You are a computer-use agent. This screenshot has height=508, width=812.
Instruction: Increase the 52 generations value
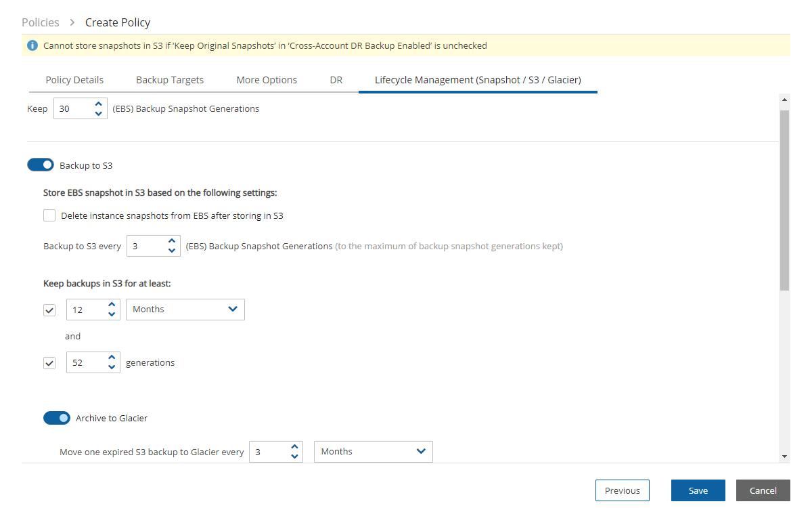(x=112, y=358)
